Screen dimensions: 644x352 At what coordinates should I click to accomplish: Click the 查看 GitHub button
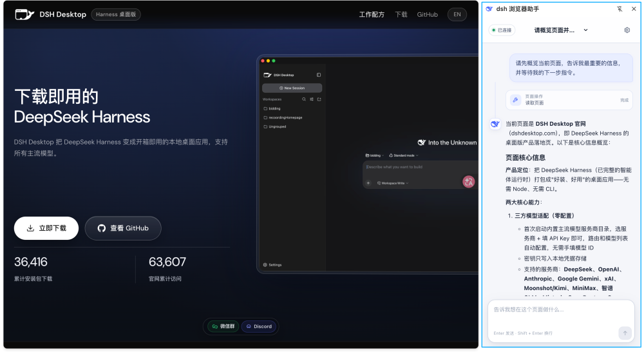[123, 228]
